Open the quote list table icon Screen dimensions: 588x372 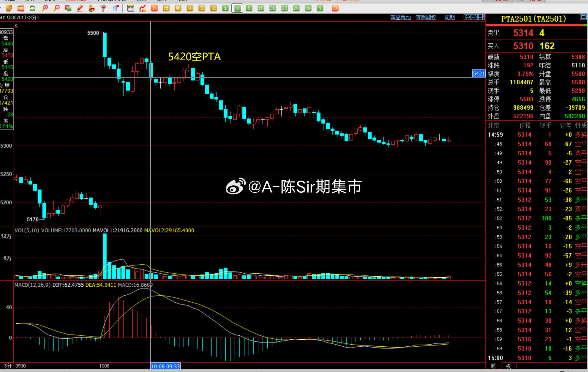coord(130,8)
